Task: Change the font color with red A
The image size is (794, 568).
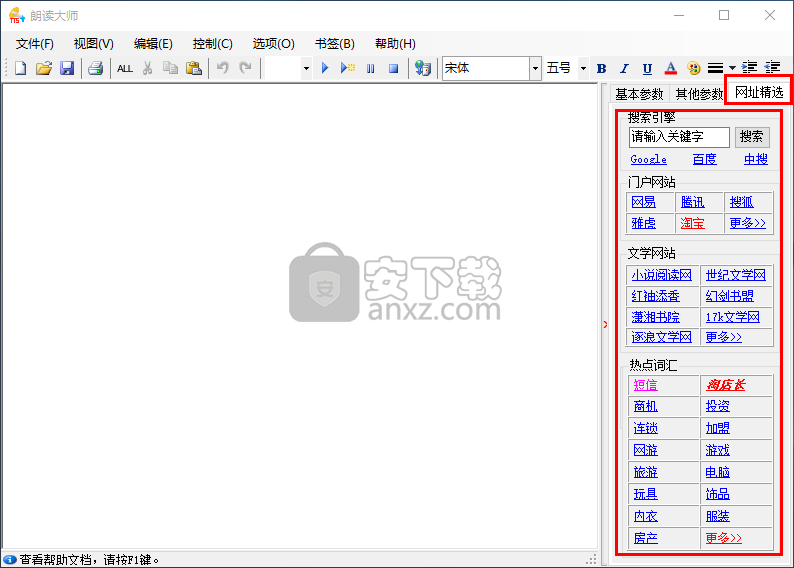Action: click(x=670, y=68)
